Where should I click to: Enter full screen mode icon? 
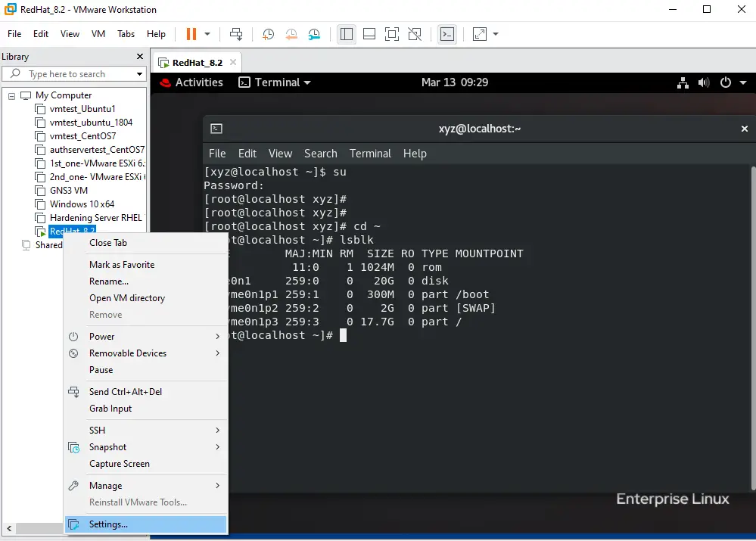click(392, 34)
